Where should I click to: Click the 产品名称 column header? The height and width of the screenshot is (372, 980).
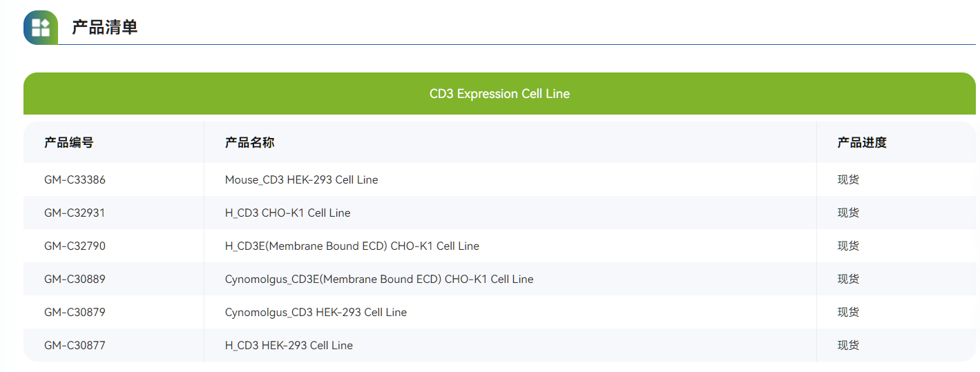(250, 143)
